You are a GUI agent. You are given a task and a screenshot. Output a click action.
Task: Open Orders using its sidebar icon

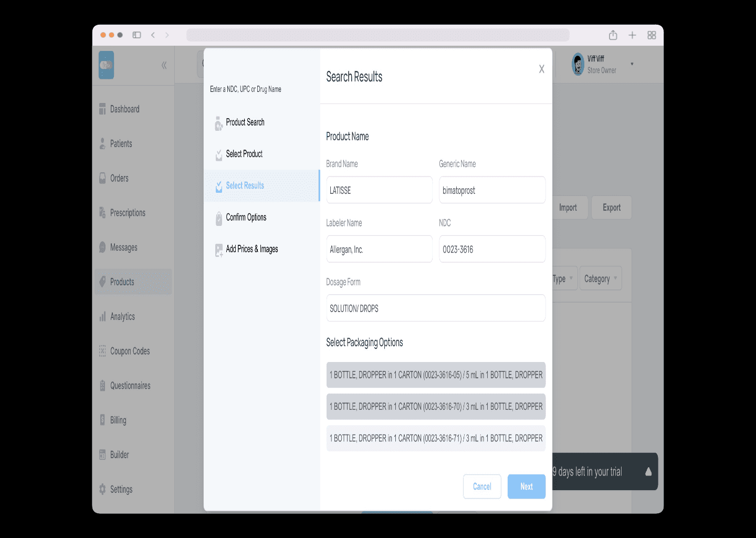[102, 178]
